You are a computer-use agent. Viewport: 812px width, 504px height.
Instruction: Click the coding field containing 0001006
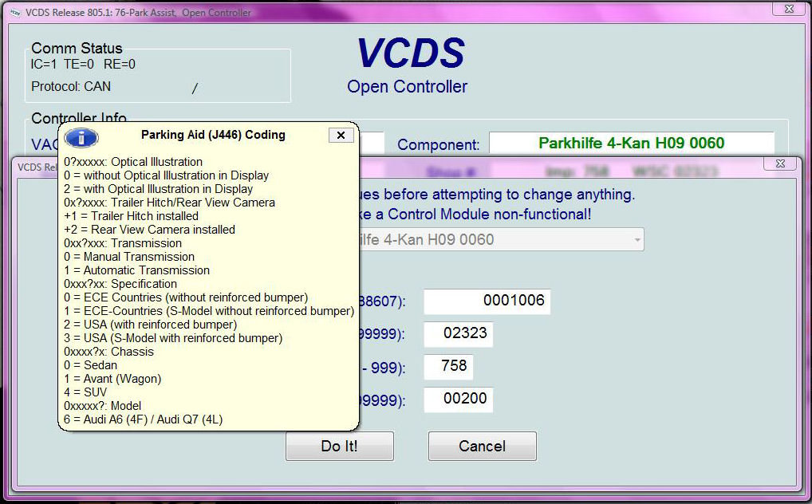[487, 301]
